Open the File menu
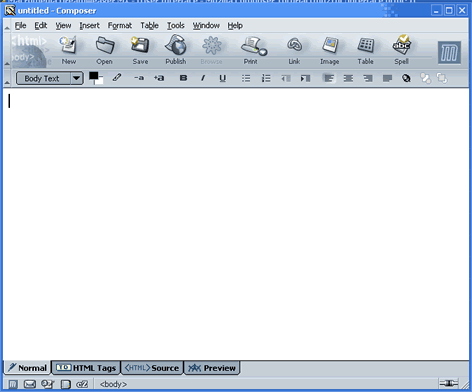This screenshot has height=392, width=472. (x=20, y=26)
